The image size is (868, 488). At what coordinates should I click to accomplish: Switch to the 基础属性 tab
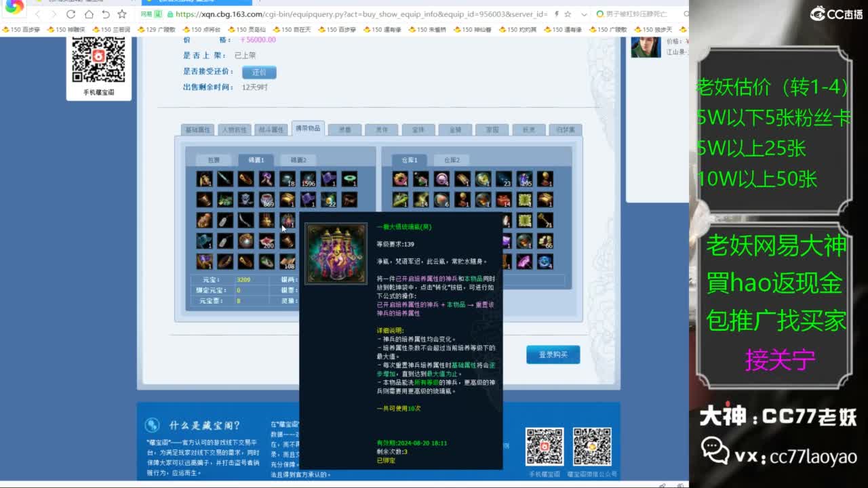(x=198, y=129)
